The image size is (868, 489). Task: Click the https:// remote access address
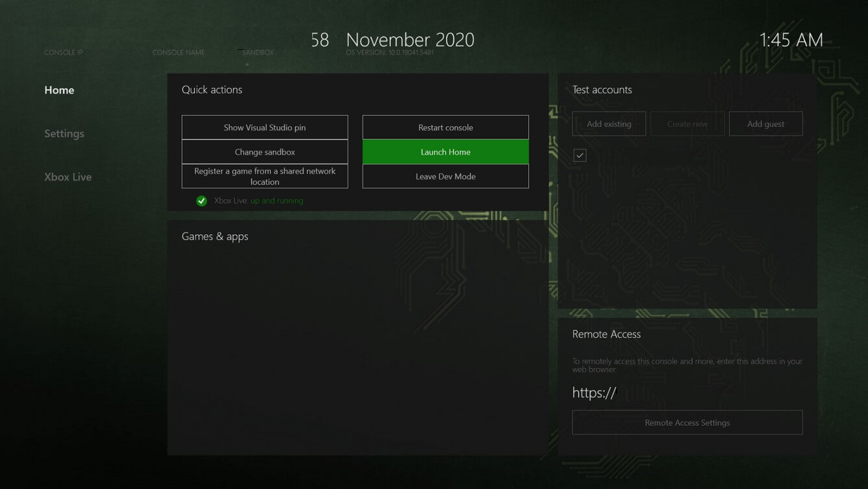click(594, 393)
